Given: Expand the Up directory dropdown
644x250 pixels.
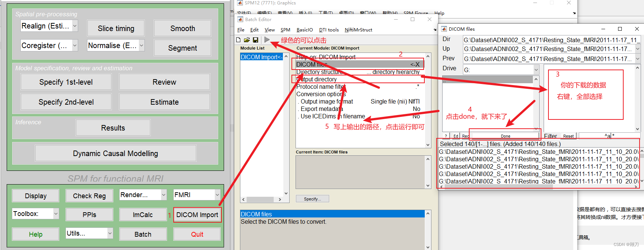Looking at the screenshot, I should click(638, 49).
